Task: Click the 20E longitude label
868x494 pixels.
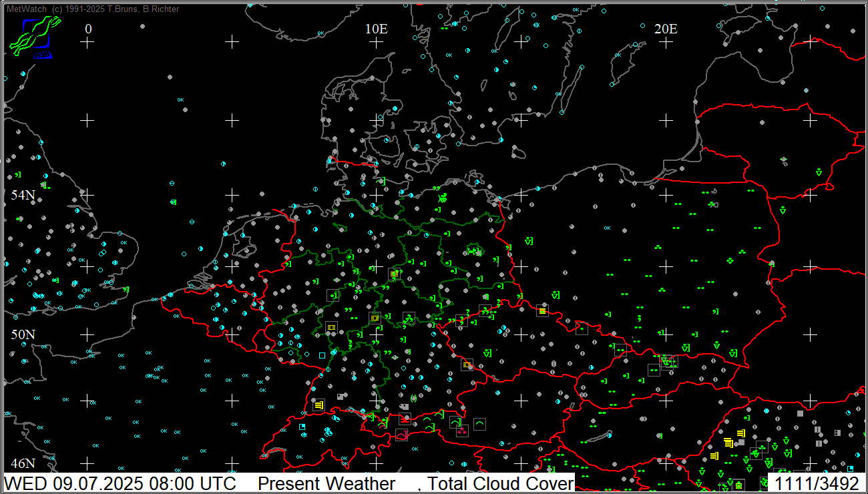Action: tap(666, 29)
